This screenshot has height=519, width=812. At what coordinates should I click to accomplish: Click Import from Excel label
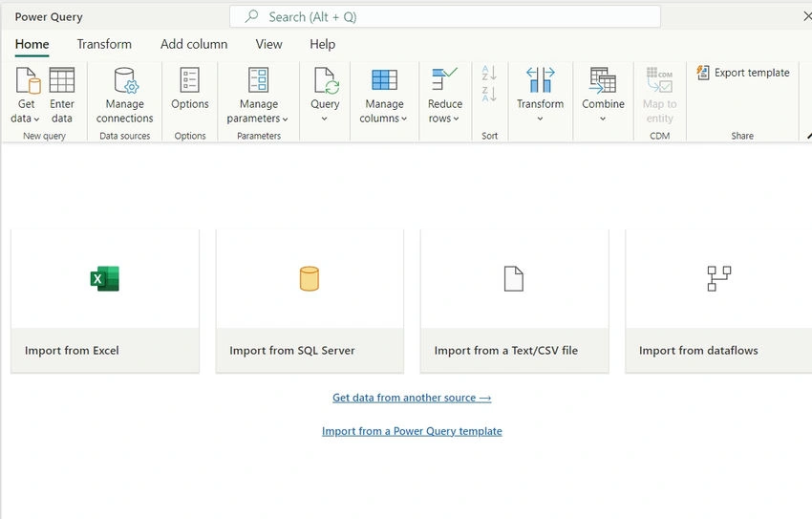[x=72, y=351]
